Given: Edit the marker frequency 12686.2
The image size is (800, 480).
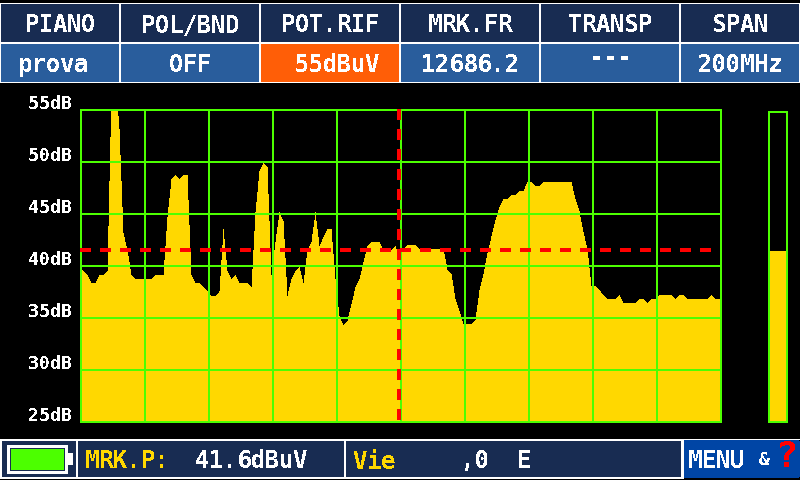Looking at the screenshot, I should pos(470,63).
